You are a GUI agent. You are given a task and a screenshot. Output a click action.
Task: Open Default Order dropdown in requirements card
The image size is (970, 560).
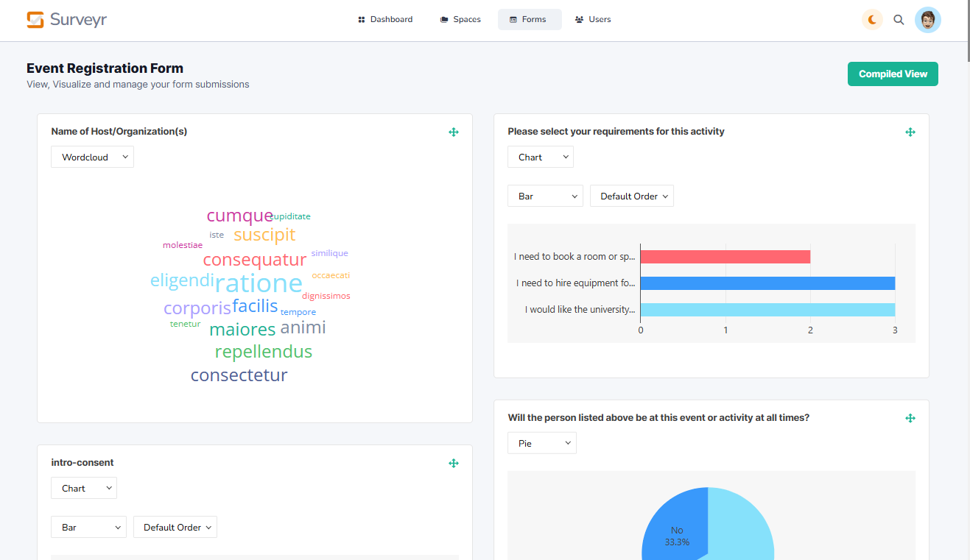click(632, 196)
